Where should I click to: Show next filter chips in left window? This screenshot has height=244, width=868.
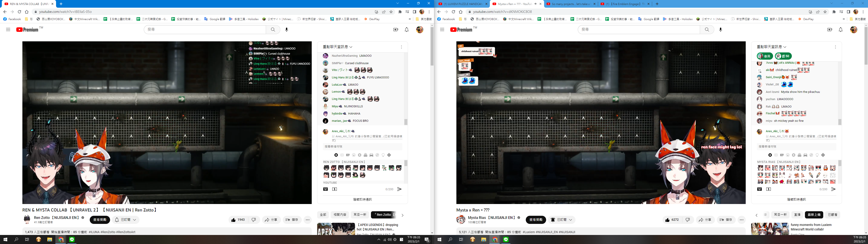(402, 215)
